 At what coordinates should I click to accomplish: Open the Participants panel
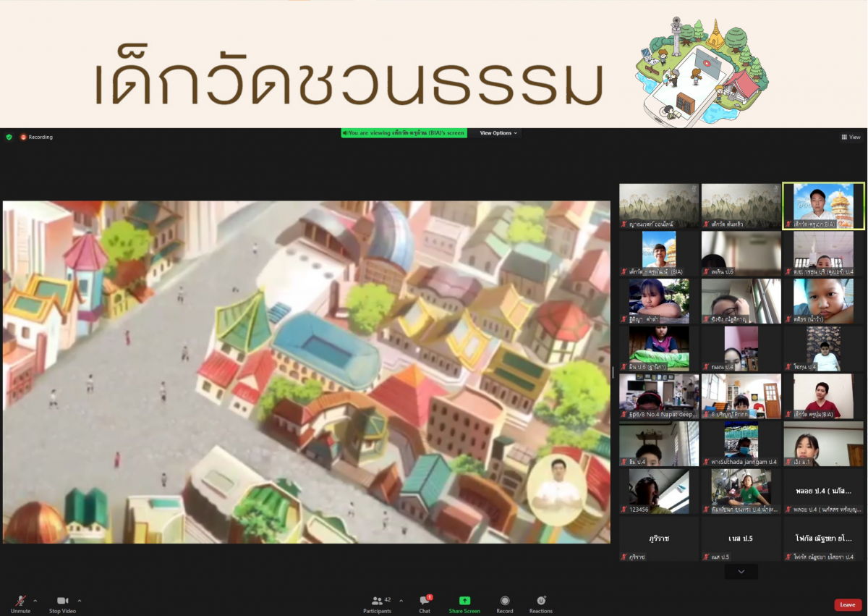pyautogui.click(x=377, y=602)
